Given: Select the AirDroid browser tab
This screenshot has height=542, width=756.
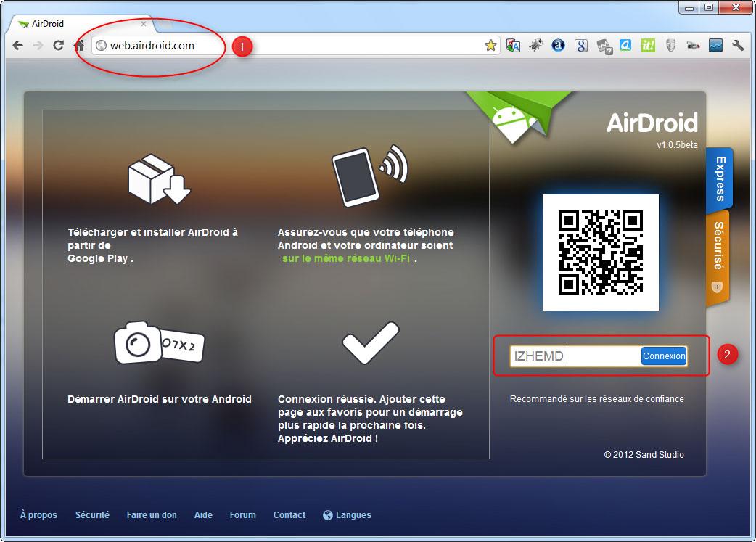Looking at the screenshot, I should coord(81,24).
